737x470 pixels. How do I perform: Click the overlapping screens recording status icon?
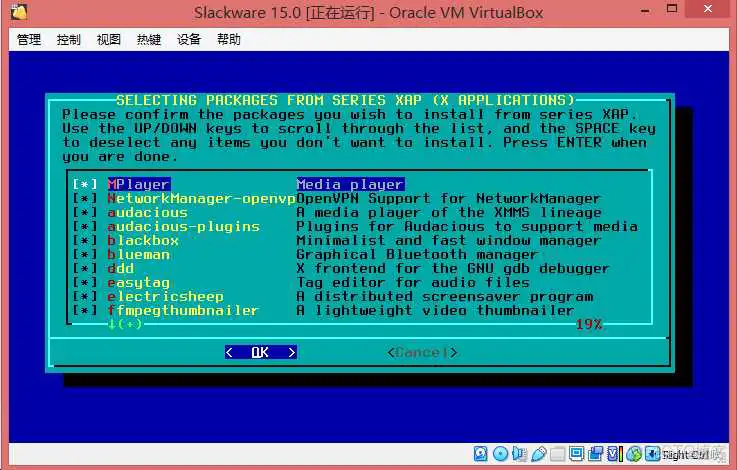pos(596,454)
